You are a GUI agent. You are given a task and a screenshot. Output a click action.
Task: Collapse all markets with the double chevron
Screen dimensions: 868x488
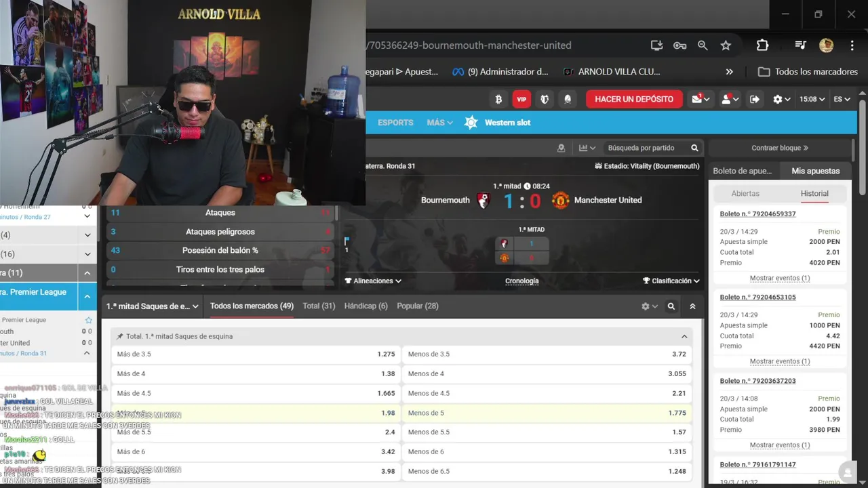[x=692, y=306]
